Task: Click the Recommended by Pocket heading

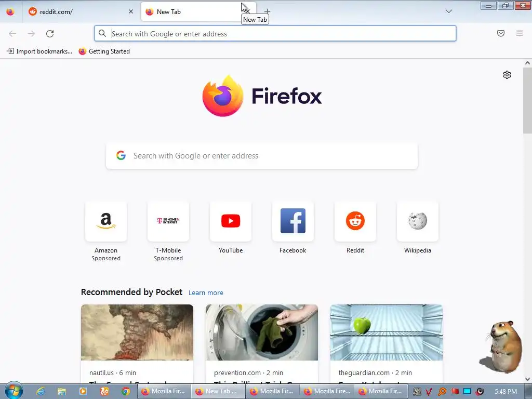Action: (x=131, y=292)
